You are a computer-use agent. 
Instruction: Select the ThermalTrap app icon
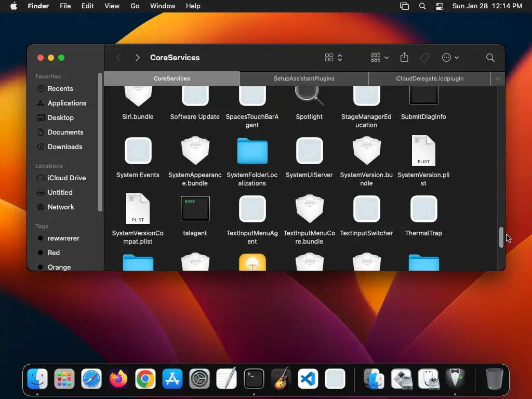point(424,209)
